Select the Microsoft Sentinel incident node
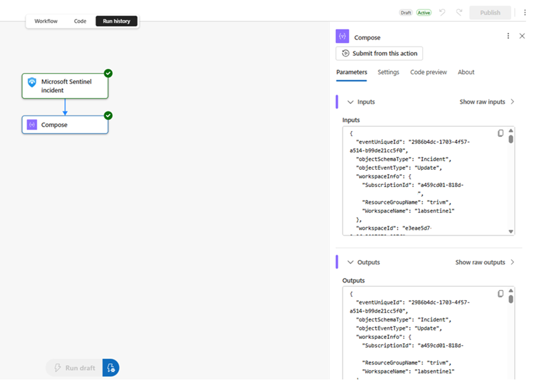The image size is (544, 392). (65, 85)
